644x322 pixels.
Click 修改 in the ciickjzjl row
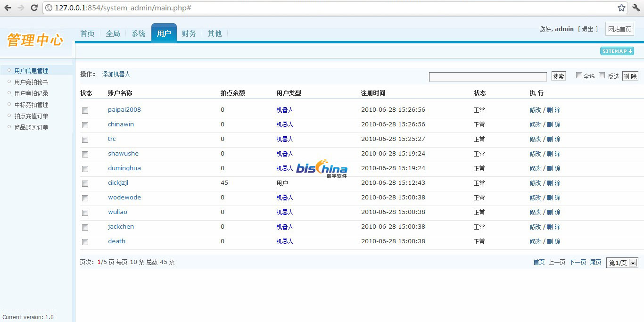pos(535,183)
